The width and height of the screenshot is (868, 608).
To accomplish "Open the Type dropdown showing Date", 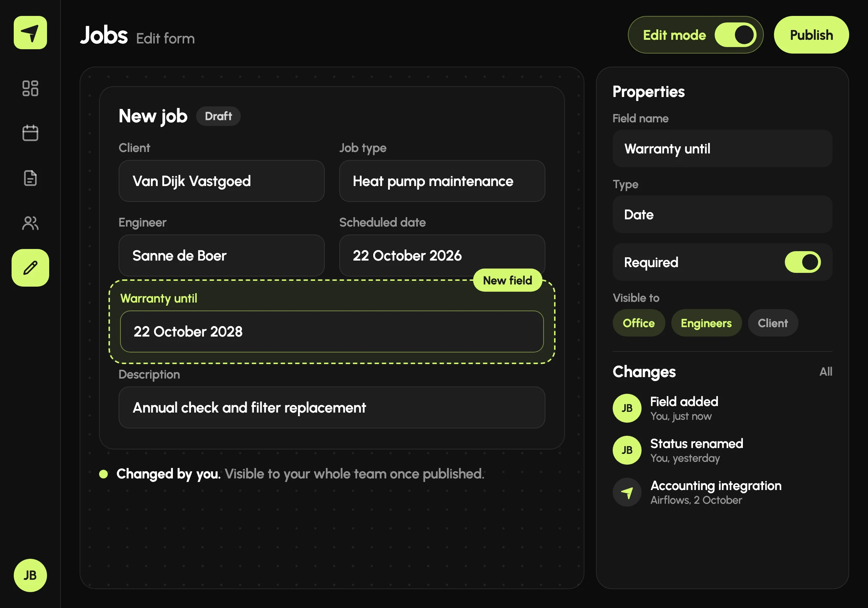I will click(x=722, y=214).
